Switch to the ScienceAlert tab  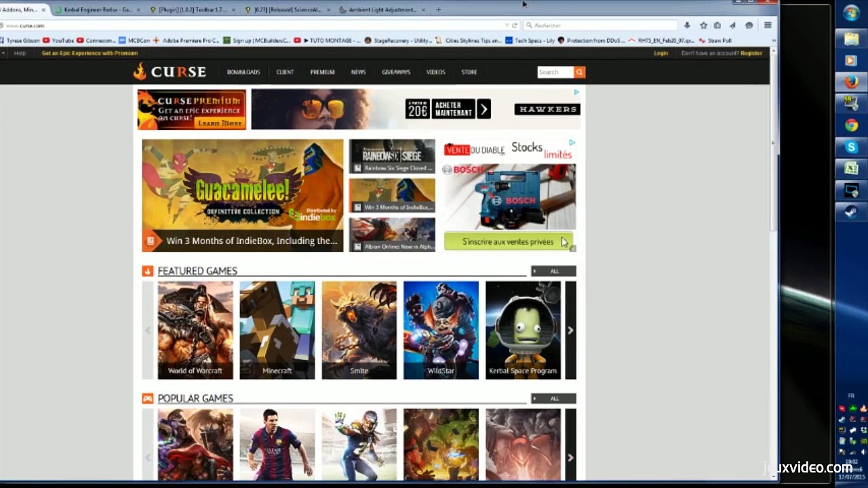[x=288, y=9]
